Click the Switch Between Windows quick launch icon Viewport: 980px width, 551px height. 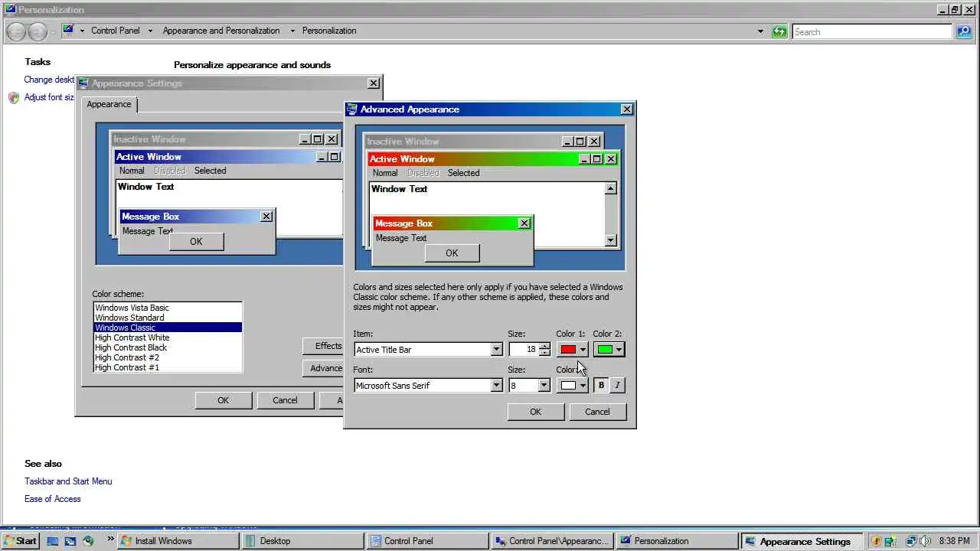pyautogui.click(x=70, y=541)
